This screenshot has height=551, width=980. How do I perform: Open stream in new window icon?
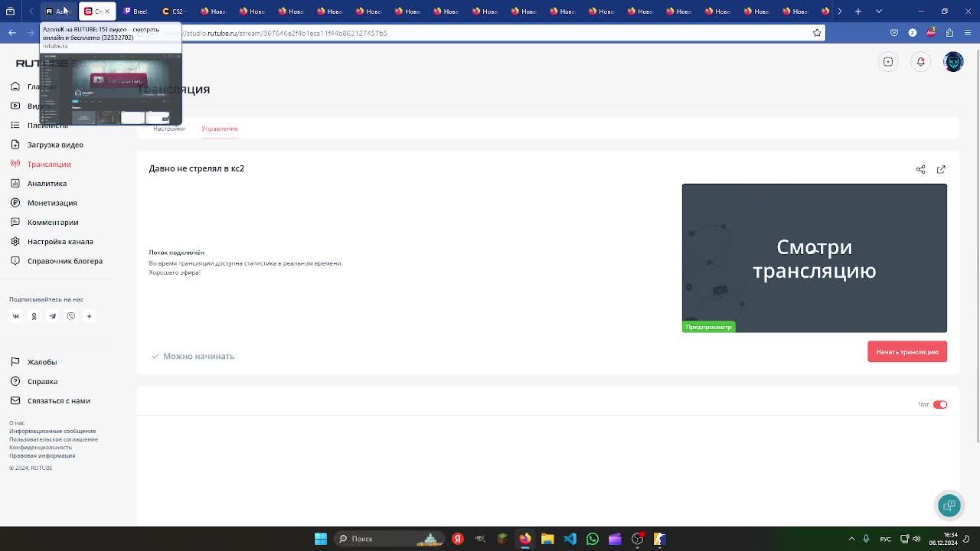click(x=941, y=169)
